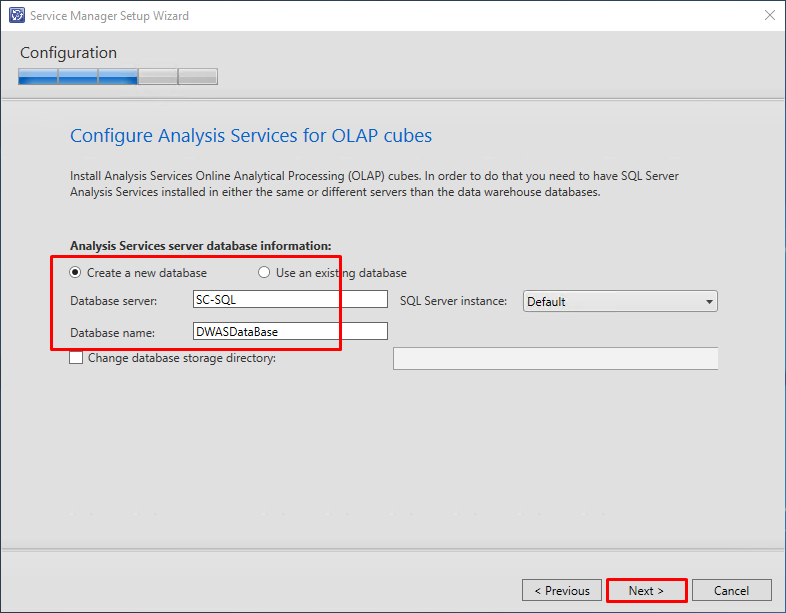Click the last gray progress segment
Image resolution: width=786 pixels, height=613 pixels.
pos(198,77)
